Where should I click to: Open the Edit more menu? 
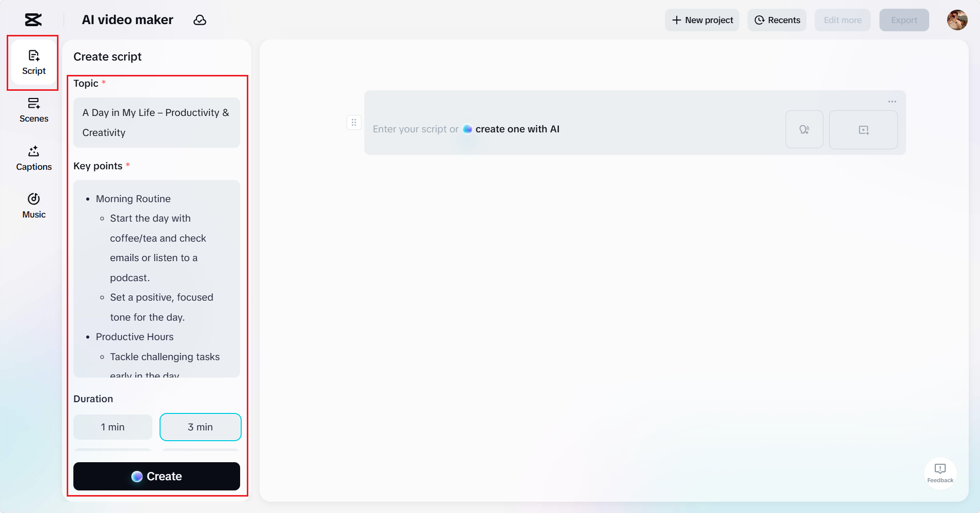[x=841, y=20]
